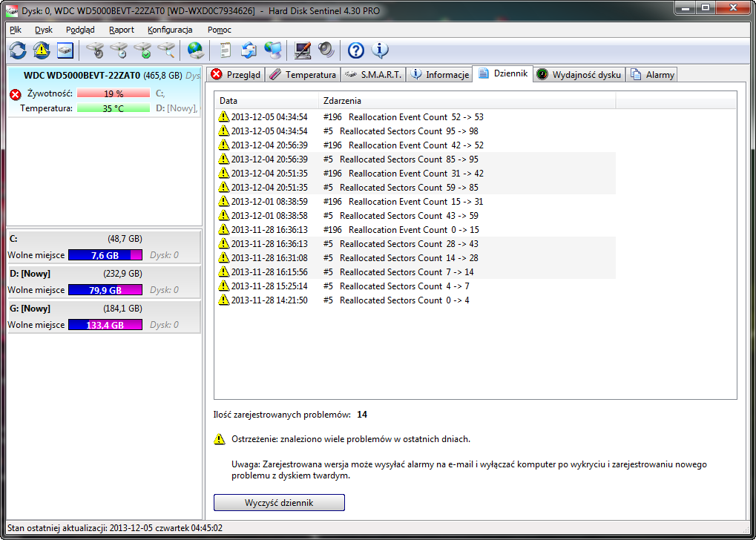Click the framed disk drive toolbar icon
This screenshot has height=540, width=756.
click(65, 50)
